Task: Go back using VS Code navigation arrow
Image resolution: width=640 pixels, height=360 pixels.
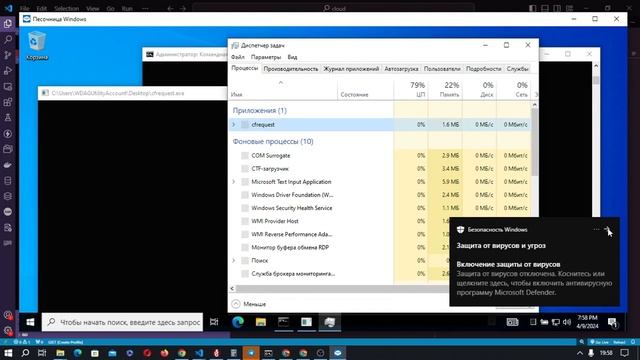Action: (171, 8)
